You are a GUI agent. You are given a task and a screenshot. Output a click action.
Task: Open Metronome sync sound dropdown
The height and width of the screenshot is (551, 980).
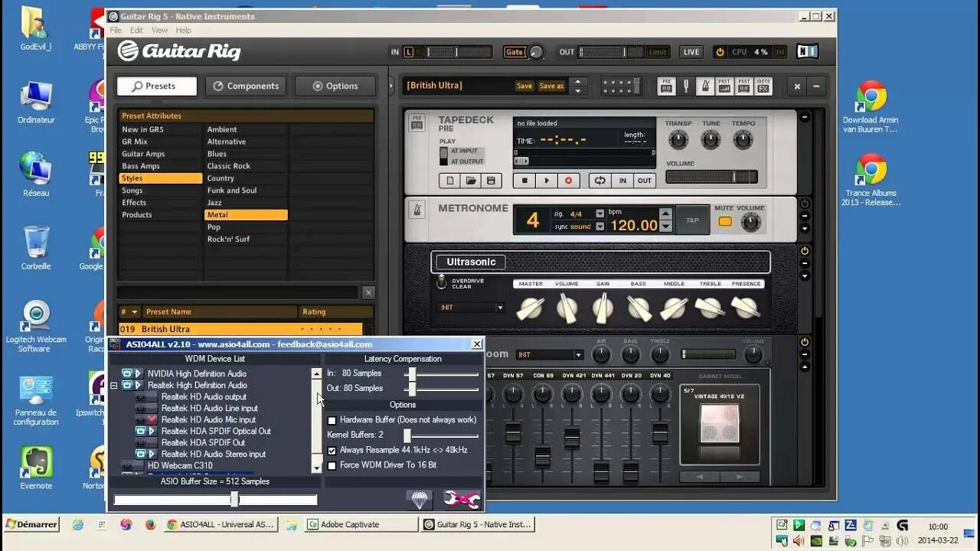599,227
